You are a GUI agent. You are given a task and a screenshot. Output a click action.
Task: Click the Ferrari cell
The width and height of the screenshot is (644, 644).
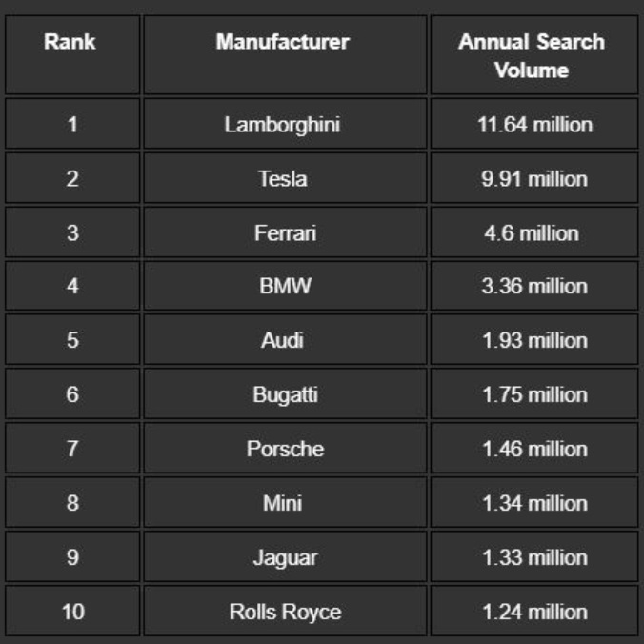[x=283, y=232]
